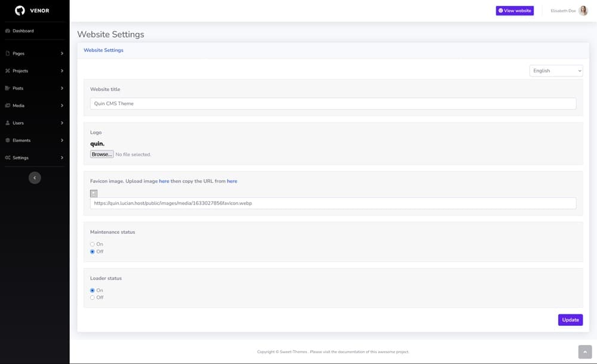The width and height of the screenshot is (597, 364).
Task: Expand the Elements submenu chevron
Action: (62, 141)
